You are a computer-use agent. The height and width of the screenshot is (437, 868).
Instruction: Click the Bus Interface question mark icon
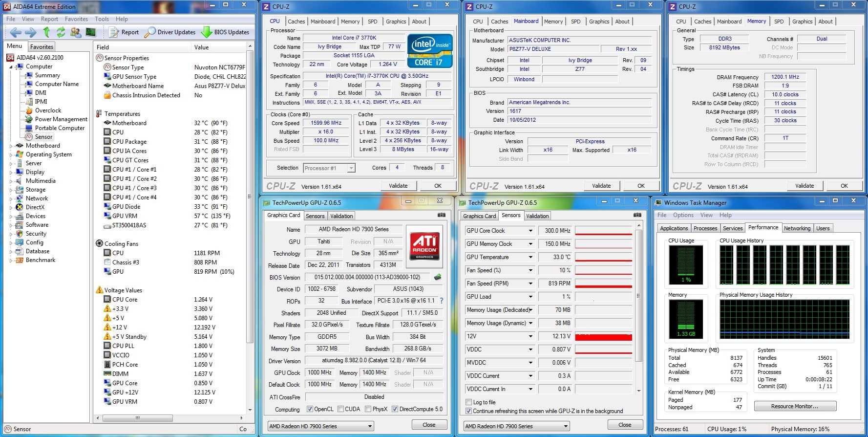click(442, 301)
